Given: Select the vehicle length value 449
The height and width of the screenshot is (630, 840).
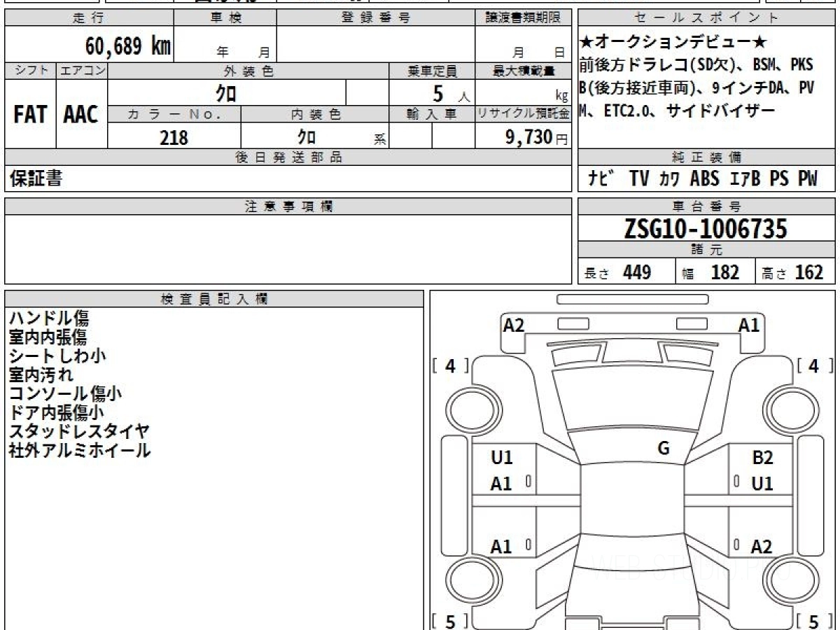Looking at the screenshot, I should (x=636, y=272).
